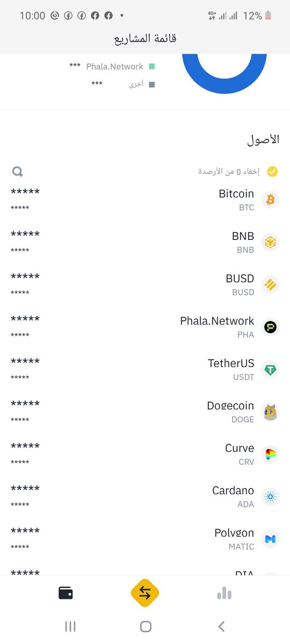The image size is (290, 644).
Task: Tap the Phala.Network PHA icon
Action: (270, 327)
